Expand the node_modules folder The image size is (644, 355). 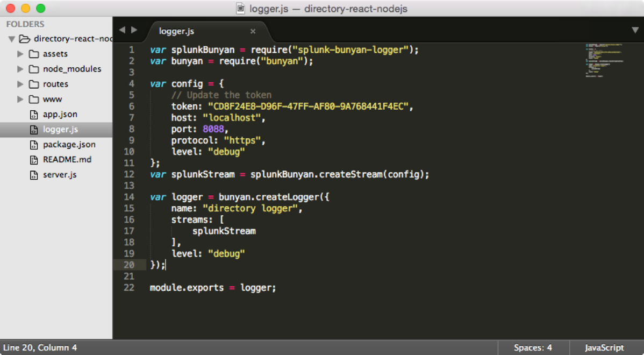(x=20, y=69)
